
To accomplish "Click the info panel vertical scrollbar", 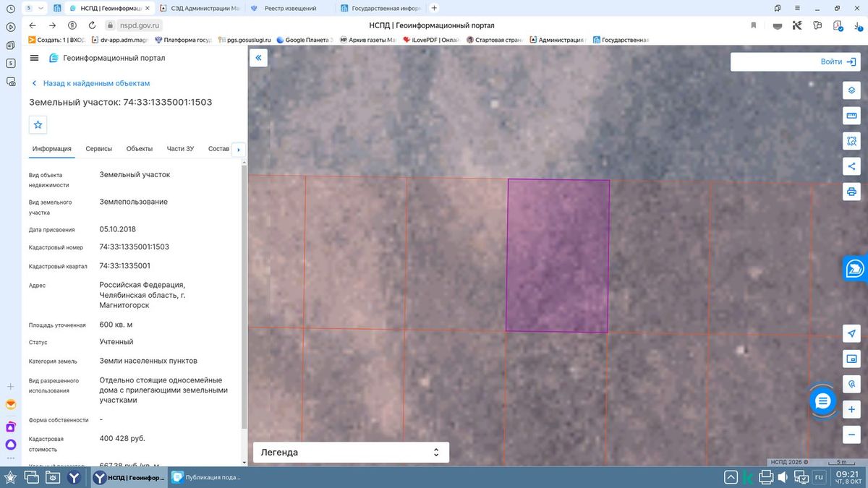I will [244, 296].
